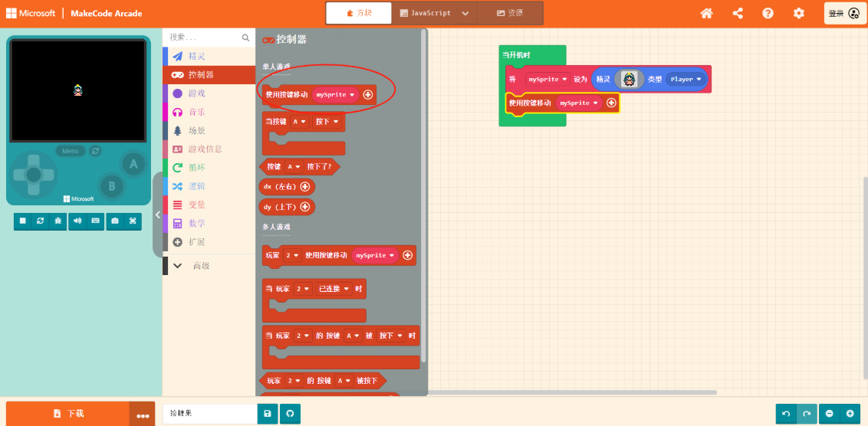Open the simulator in fullscreen mode

pyautogui.click(x=133, y=221)
